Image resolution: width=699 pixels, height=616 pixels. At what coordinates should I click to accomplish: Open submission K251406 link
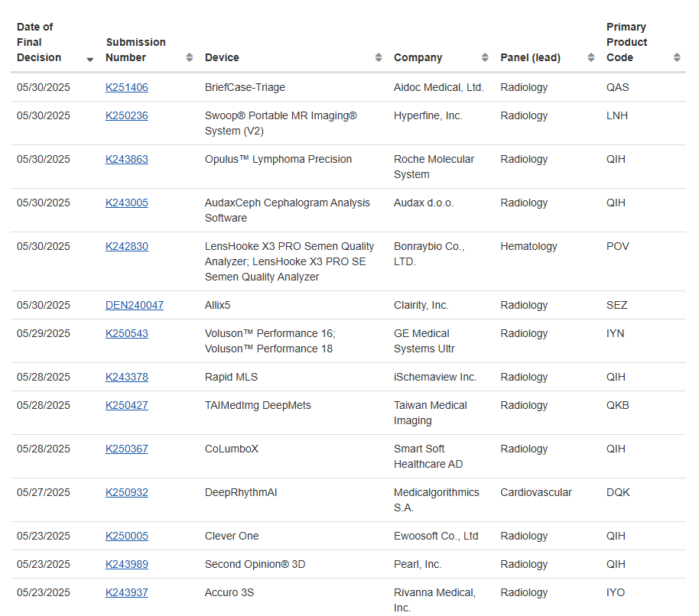127,87
